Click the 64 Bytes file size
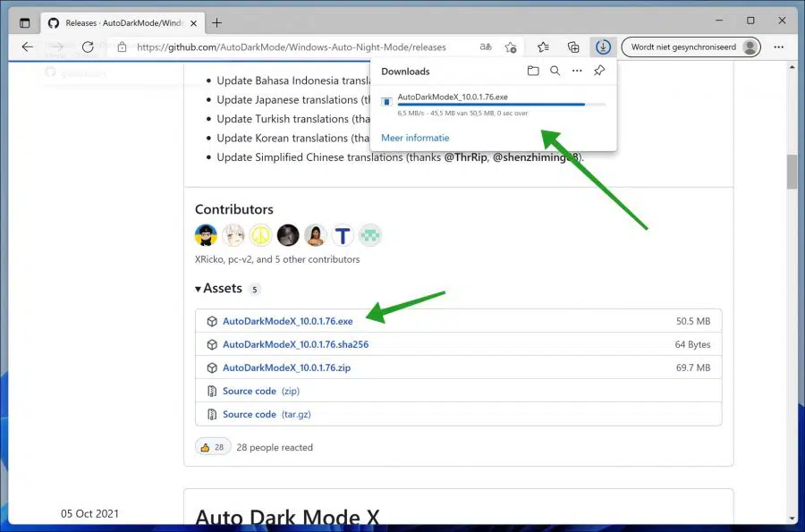This screenshot has height=532, width=805. (x=692, y=344)
